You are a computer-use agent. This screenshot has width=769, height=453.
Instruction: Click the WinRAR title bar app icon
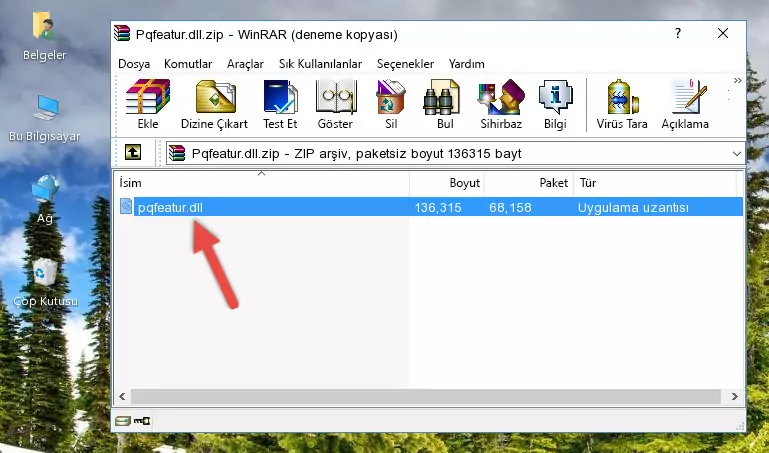pos(122,33)
